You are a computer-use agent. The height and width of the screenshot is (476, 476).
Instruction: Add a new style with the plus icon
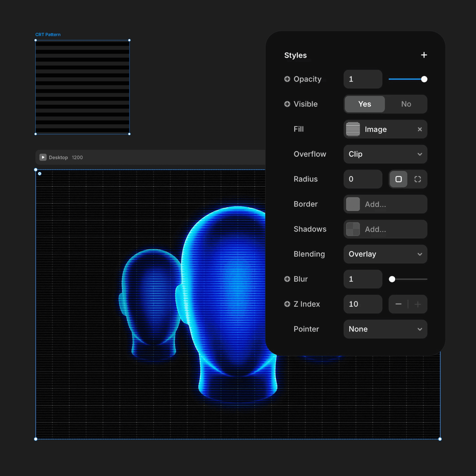click(x=424, y=55)
